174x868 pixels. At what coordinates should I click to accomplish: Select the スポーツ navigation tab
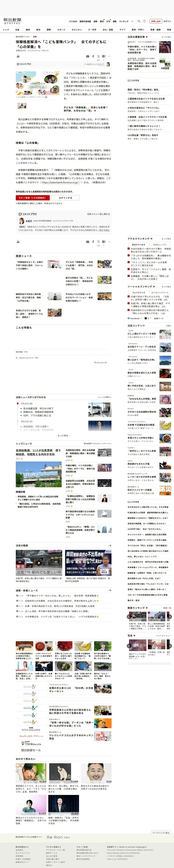pyautogui.click(x=61, y=30)
